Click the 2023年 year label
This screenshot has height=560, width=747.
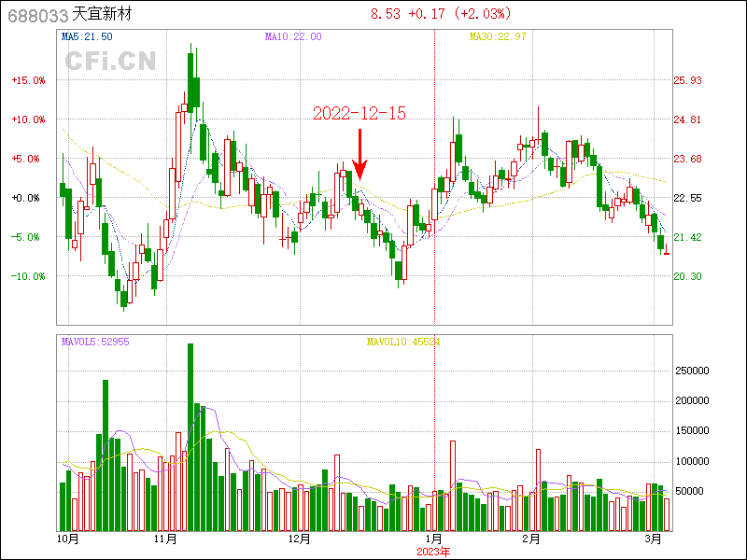point(433,552)
